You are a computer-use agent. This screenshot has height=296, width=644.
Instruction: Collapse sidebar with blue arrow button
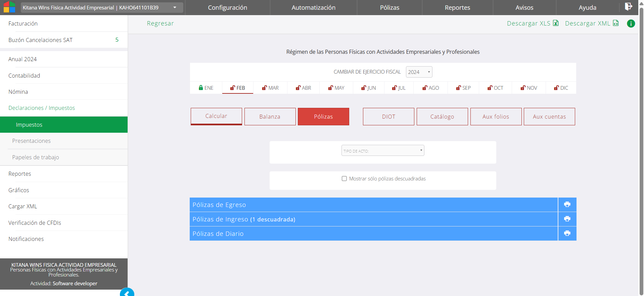coord(127,293)
